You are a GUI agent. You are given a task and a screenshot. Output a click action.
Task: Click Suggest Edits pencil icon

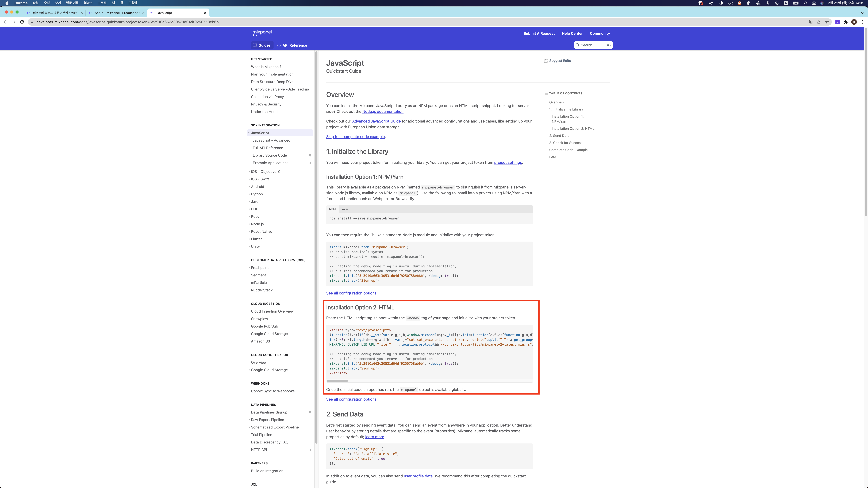pos(546,61)
